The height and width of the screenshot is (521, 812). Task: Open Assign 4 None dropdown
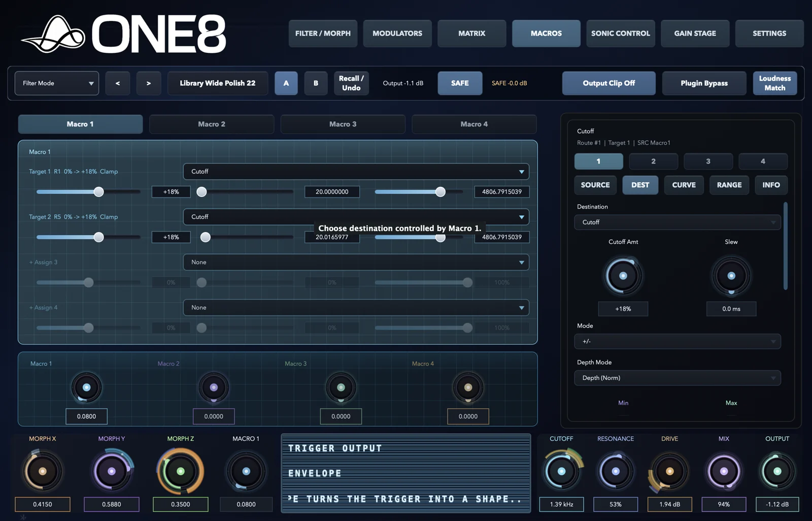356,308
